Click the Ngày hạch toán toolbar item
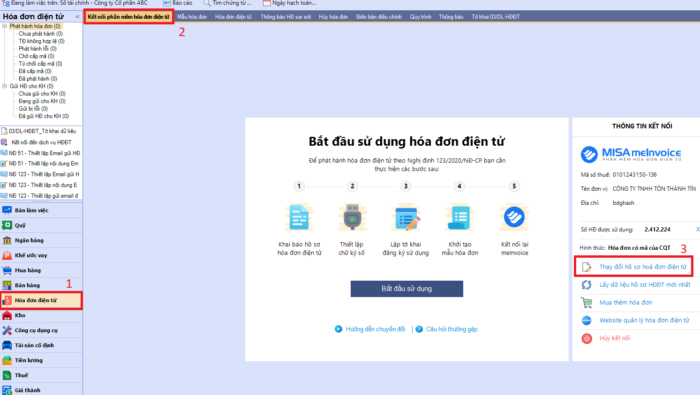700x395 pixels. point(289,3)
